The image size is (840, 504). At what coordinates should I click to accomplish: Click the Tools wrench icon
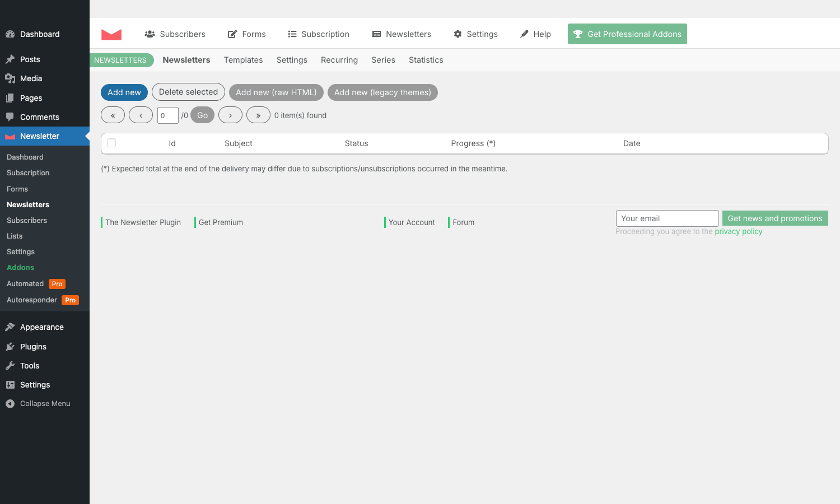[x=10, y=366]
